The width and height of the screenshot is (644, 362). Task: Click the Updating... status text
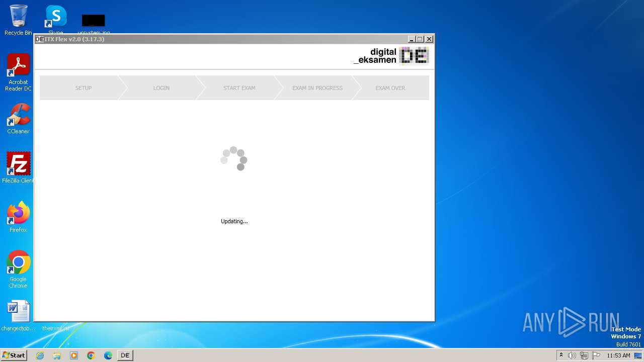pyautogui.click(x=234, y=221)
